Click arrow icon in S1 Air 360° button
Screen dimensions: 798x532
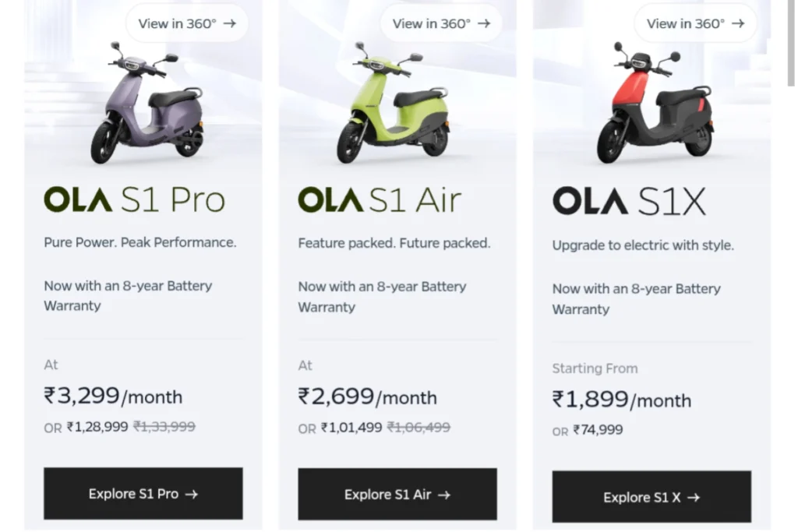[484, 23]
